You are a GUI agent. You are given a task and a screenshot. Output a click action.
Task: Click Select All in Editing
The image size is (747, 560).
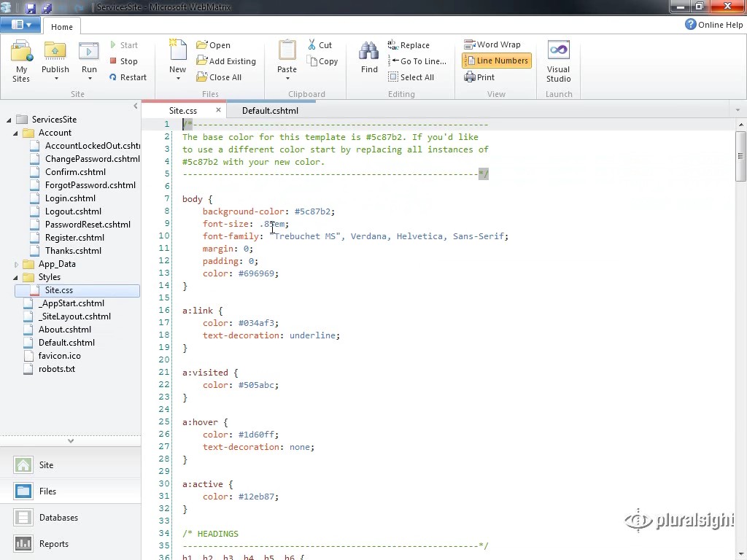click(x=411, y=77)
